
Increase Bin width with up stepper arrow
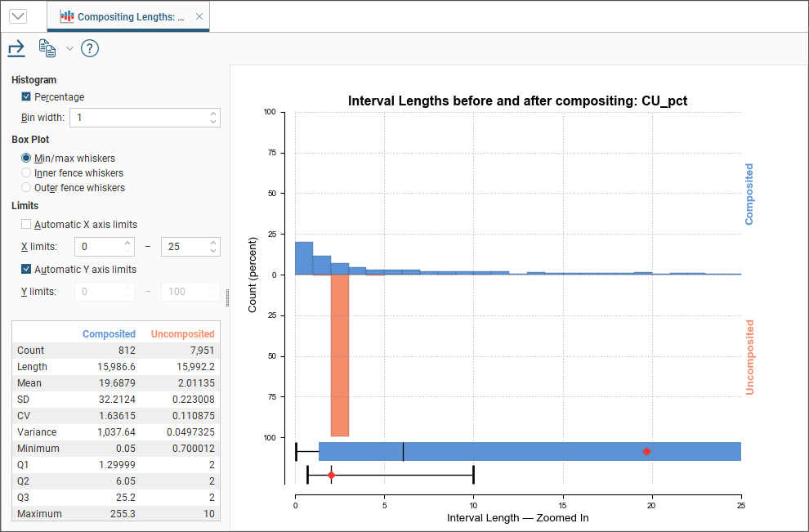pyautogui.click(x=213, y=114)
